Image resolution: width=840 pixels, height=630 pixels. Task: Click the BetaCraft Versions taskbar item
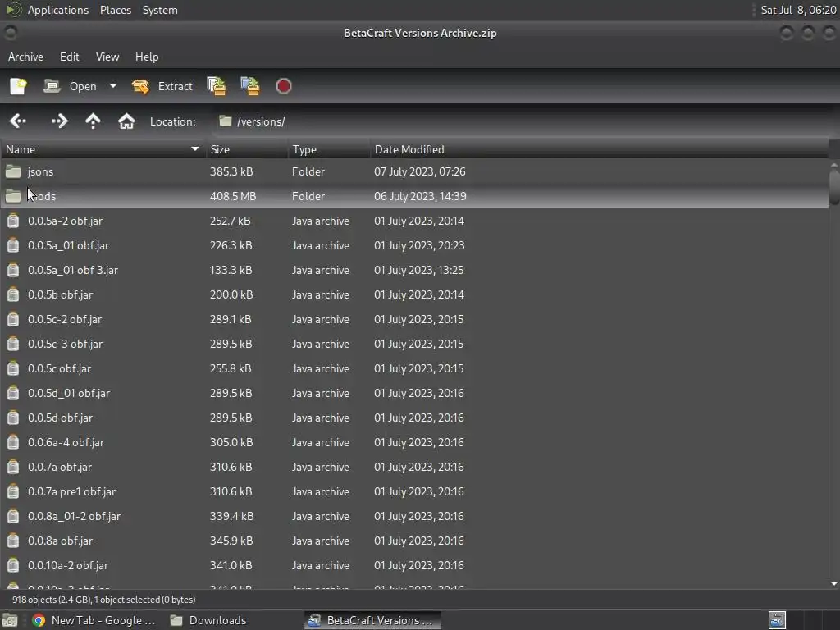373,620
